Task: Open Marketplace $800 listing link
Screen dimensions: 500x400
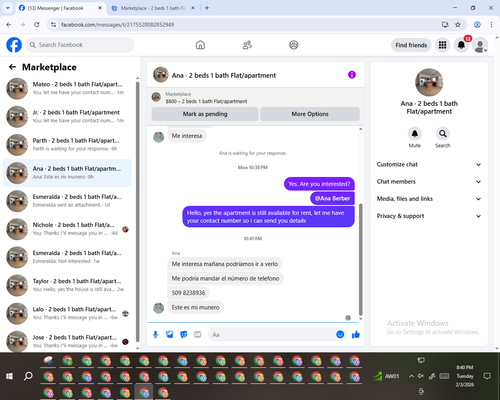Action: (x=206, y=101)
